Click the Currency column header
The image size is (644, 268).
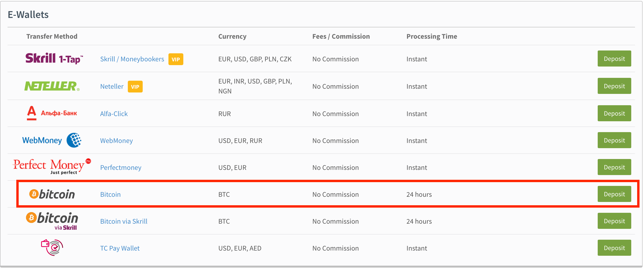tap(232, 37)
